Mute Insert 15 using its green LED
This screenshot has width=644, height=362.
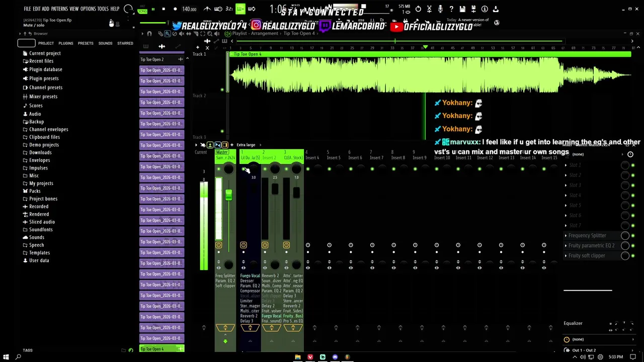(x=544, y=169)
